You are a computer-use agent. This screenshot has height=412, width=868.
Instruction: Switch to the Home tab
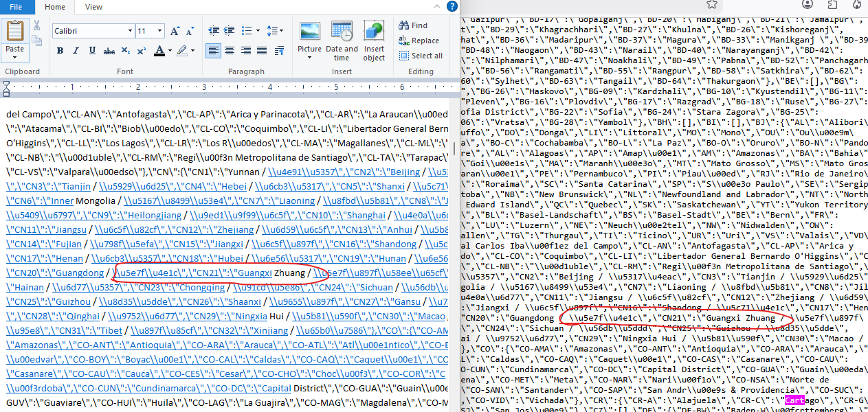[x=55, y=7]
